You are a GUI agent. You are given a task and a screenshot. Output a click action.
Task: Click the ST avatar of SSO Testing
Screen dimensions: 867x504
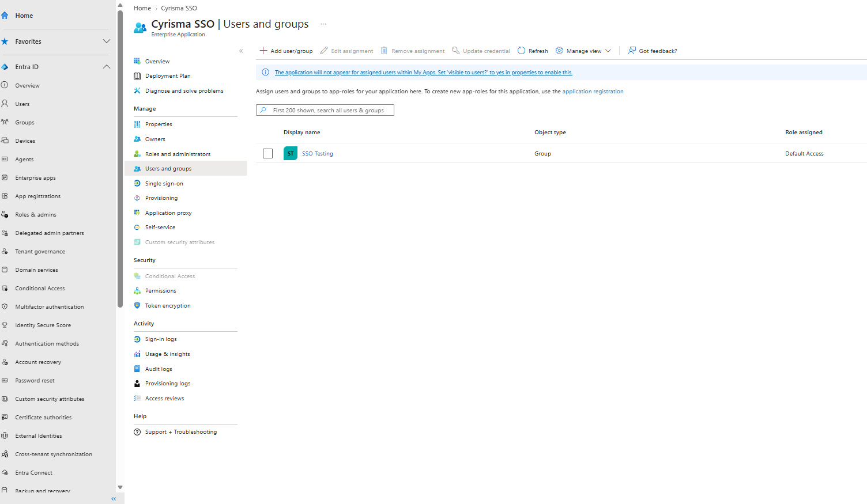pos(291,153)
